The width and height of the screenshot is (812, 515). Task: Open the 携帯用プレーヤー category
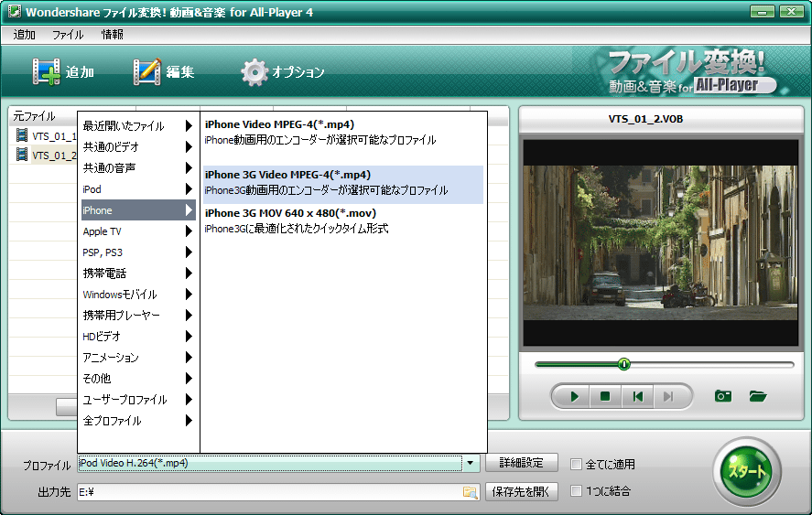pos(137,316)
